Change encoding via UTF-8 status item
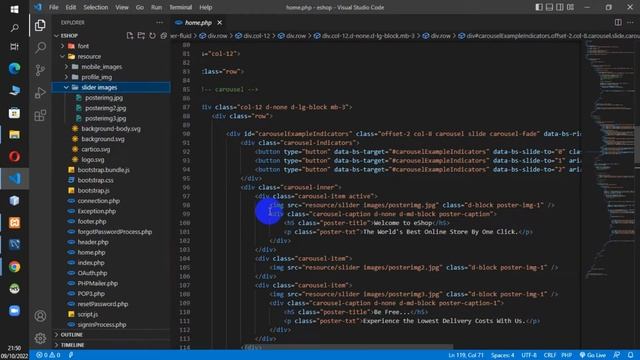This screenshot has width=640, height=360. click(x=529, y=355)
